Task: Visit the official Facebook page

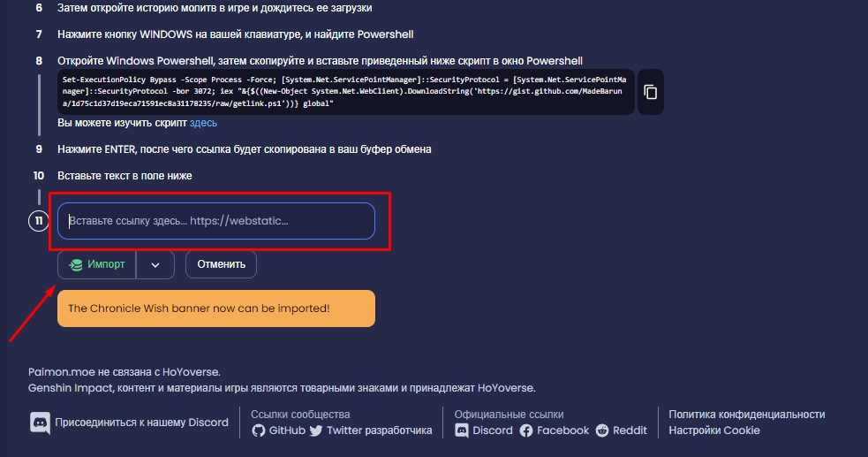Action: [555, 430]
